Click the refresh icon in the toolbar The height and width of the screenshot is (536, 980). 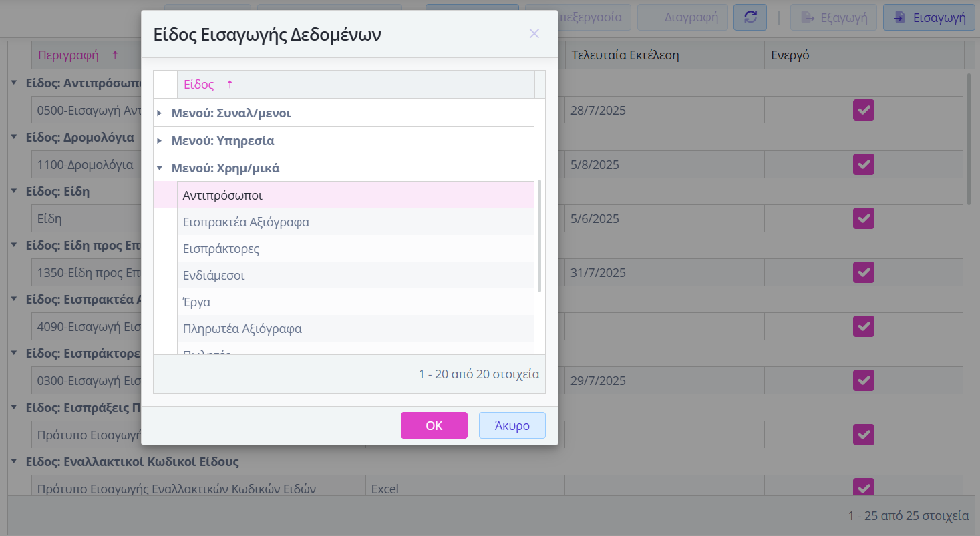click(750, 17)
